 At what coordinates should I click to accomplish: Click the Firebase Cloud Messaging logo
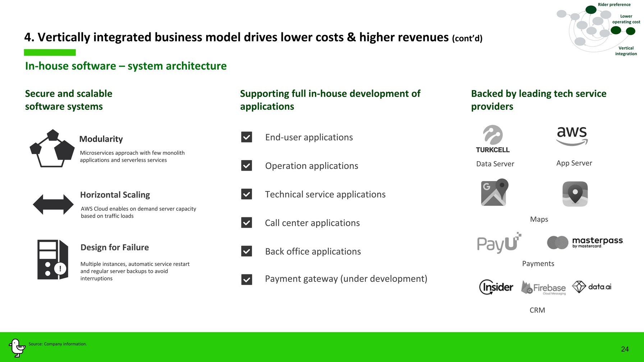pyautogui.click(x=543, y=288)
